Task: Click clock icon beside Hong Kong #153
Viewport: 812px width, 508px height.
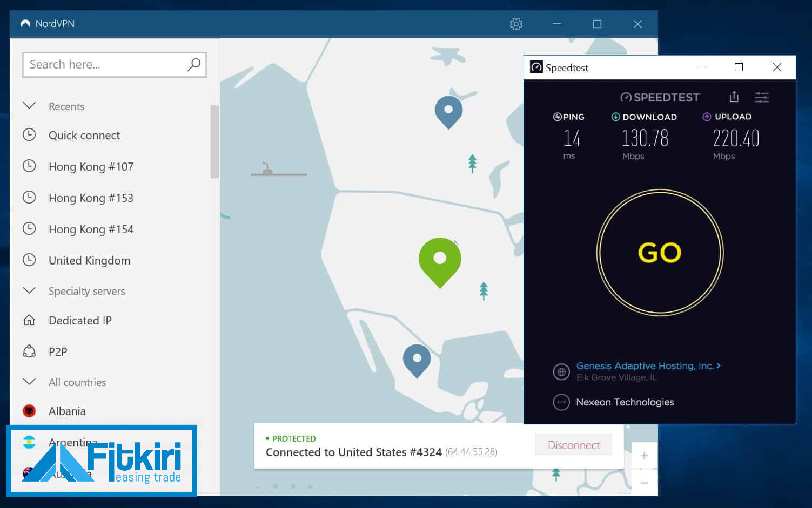Action: pyautogui.click(x=29, y=197)
